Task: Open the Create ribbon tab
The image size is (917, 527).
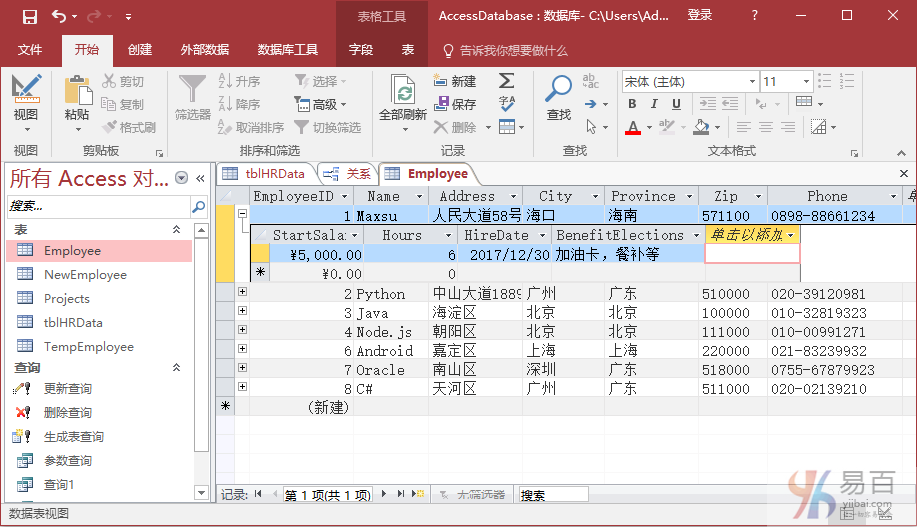Action: coord(140,50)
